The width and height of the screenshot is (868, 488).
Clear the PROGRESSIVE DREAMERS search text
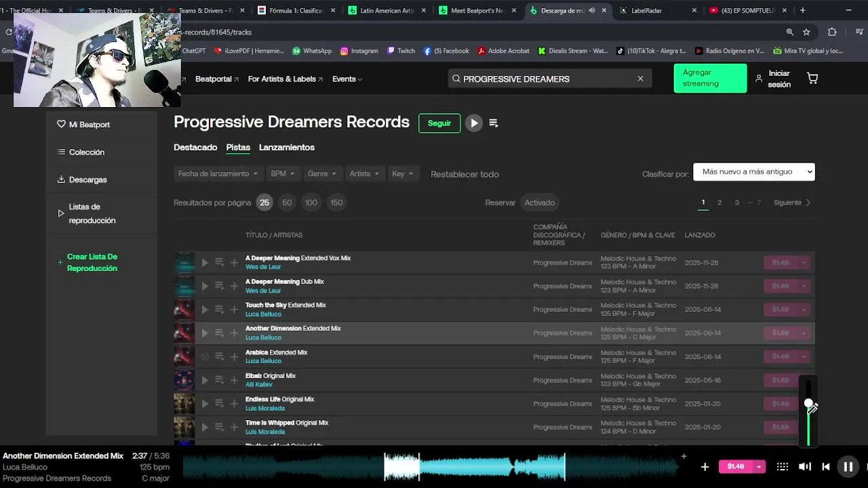pyautogui.click(x=640, y=79)
